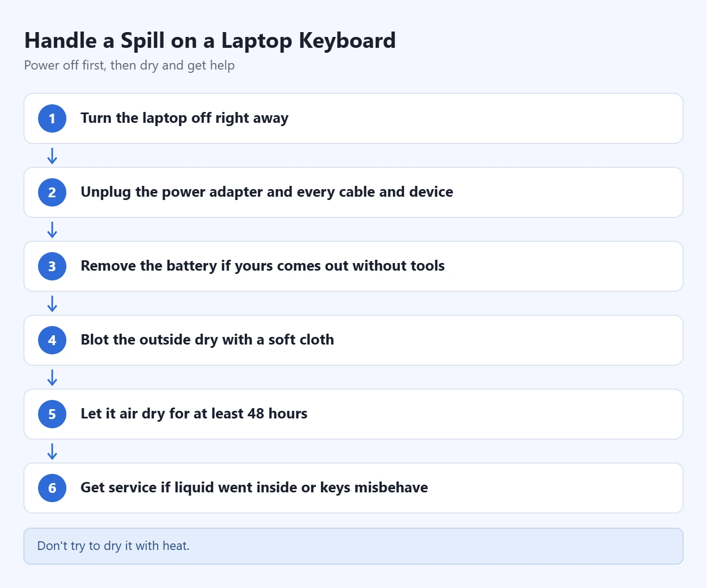Click the step 6 number badge
This screenshot has width=707, height=588.
point(52,488)
